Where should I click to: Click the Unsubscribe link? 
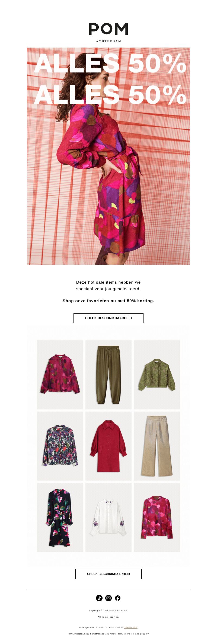pos(130,627)
